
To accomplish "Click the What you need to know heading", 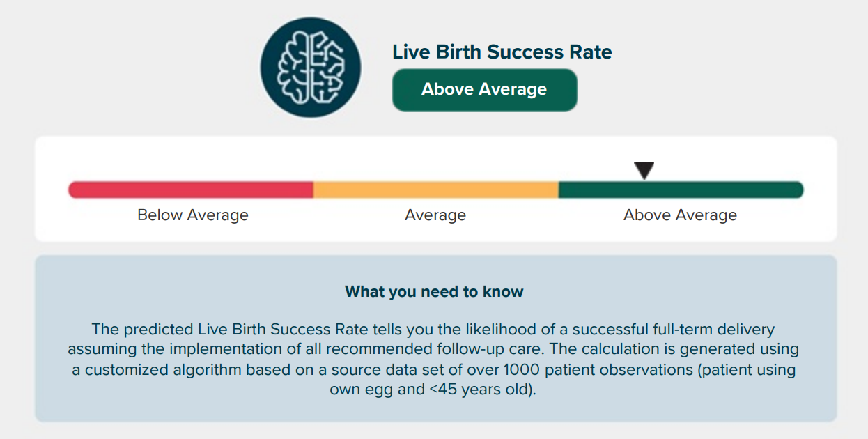I will [x=434, y=291].
